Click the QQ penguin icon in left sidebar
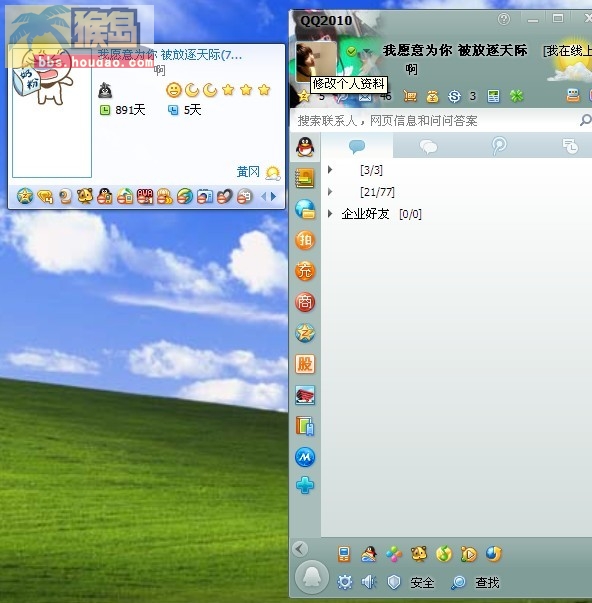 305,147
